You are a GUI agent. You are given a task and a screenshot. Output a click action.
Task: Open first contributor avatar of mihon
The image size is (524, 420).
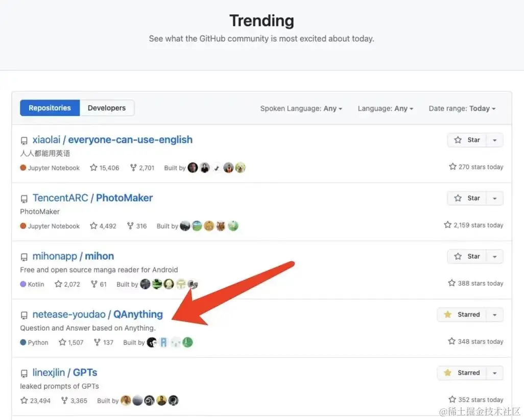[145, 284]
